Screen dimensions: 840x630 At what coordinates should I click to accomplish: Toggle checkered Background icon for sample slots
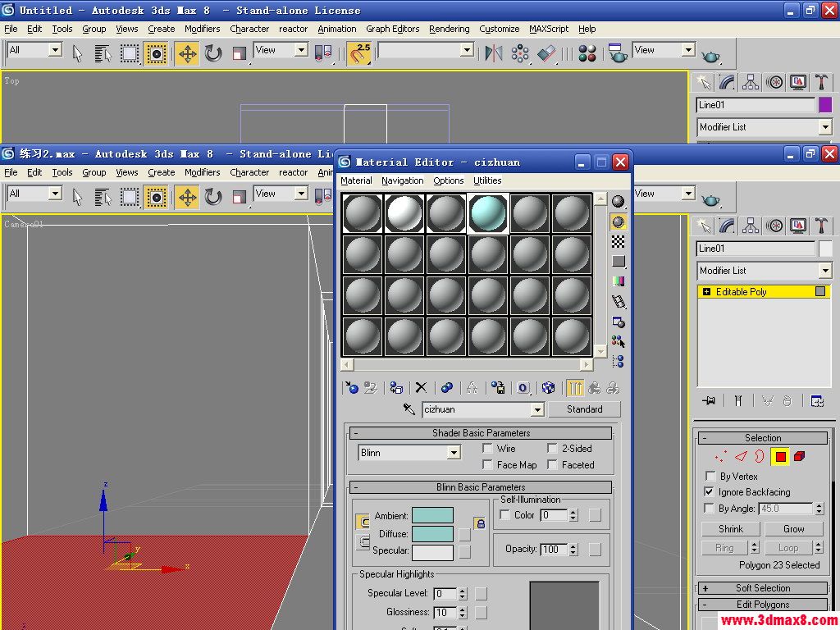(619, 242)
